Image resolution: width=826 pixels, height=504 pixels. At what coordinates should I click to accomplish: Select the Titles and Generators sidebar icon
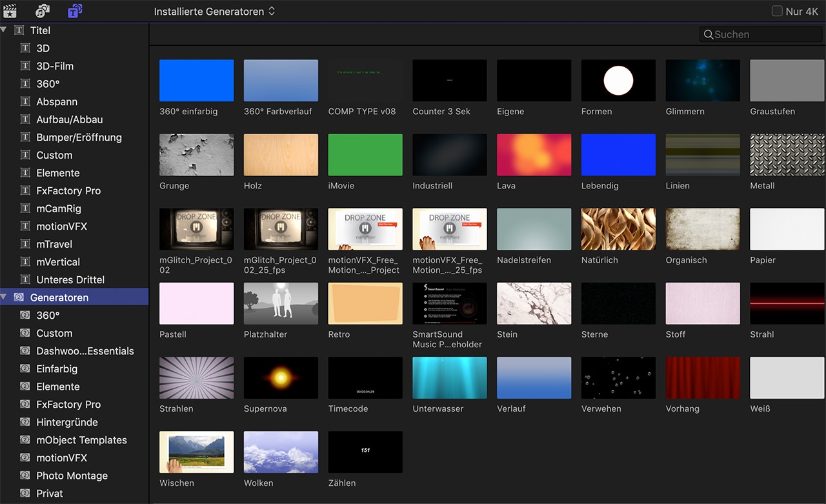point(75,11)
